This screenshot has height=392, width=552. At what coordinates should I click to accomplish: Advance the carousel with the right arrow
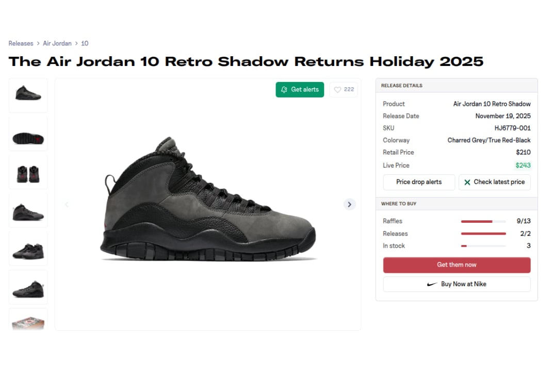coord(350,204)
